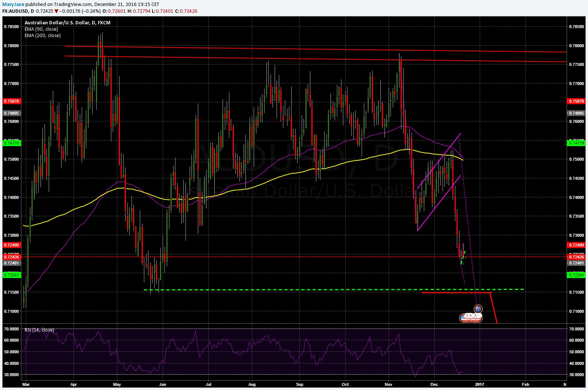Screen dimensions: 588x390
Task: Click the Jun label on time axis
Action: (x=163, y=384)
